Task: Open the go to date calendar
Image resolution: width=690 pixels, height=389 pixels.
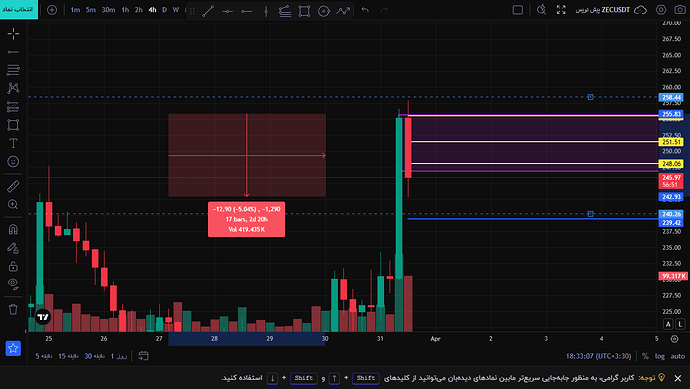Action: [x=143, y=356]
